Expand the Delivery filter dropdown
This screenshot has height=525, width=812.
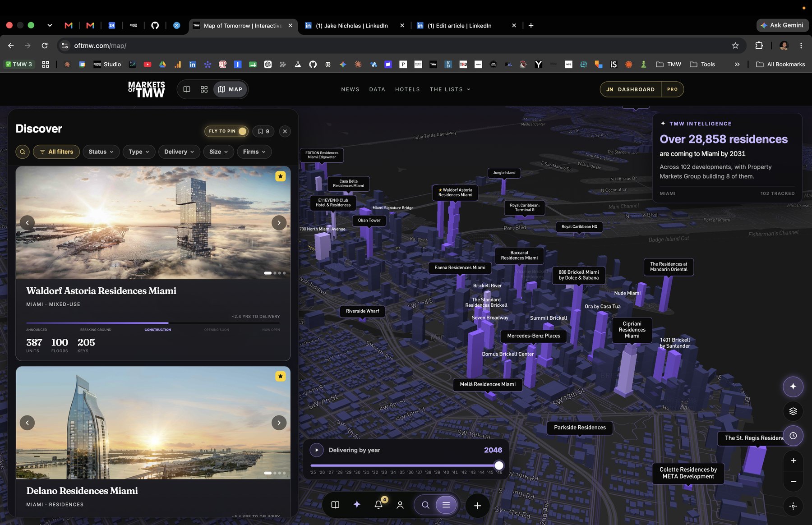(179, 152)
